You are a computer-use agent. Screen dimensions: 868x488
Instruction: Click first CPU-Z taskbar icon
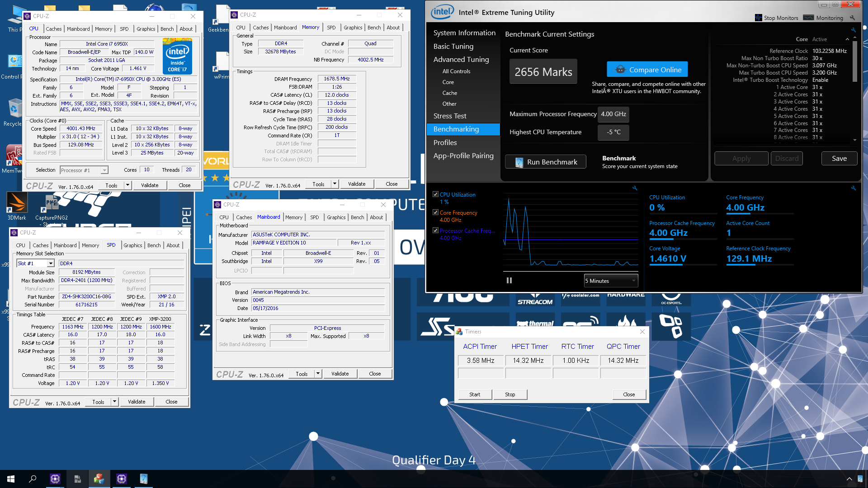pyautogui.click(x=55, y=479)
